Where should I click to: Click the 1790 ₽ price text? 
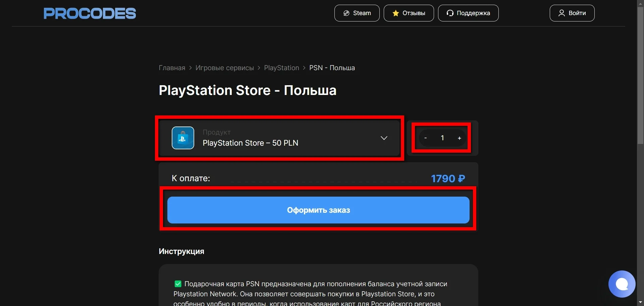(448, 178)
